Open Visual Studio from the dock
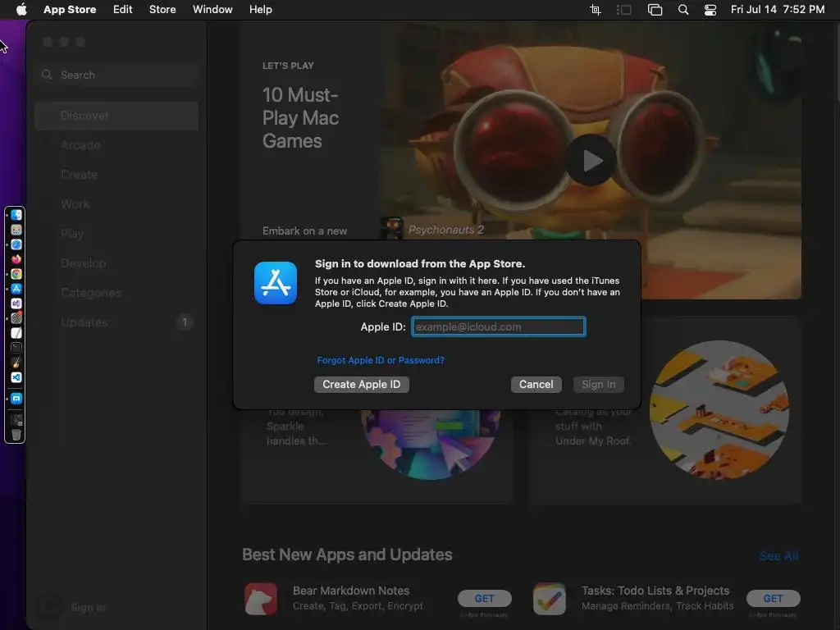840x630 pixels. [16, 304]
